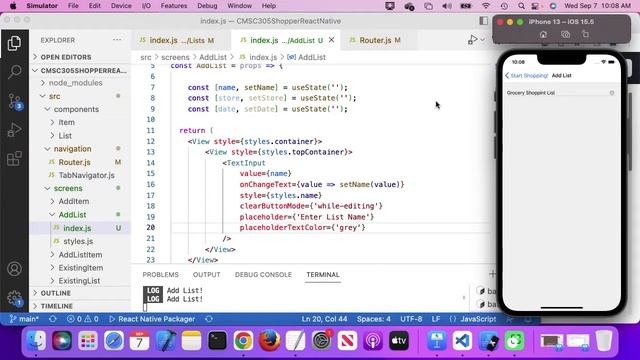Close the AddList index.js tab
Image resolution: width=640 pixels, height=360 pixels.
(331, 40)
